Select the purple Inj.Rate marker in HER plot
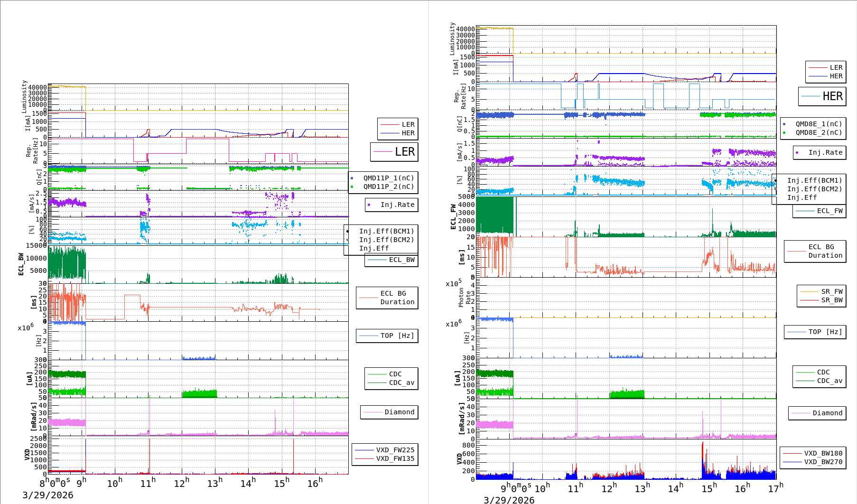This screenshot has height=504, width=857. (x=797, y=153)
